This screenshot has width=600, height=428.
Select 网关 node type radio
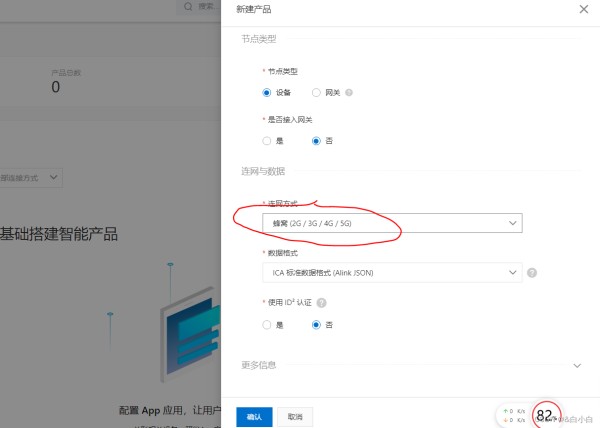[316, 93]
